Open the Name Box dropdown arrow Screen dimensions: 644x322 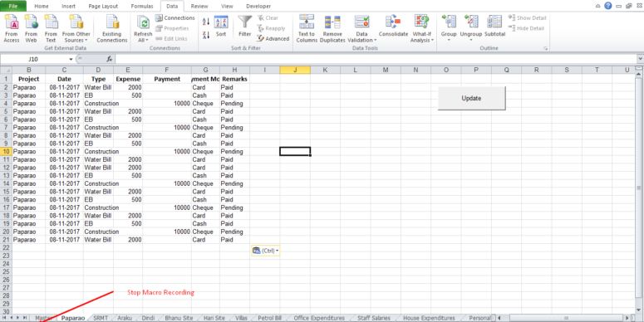pos(71,60)
